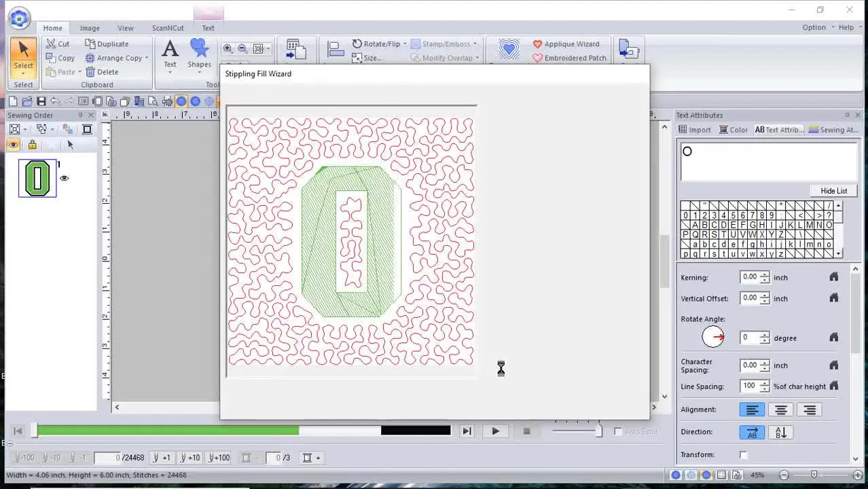Image resolution: width=868 pixels, height=489 pixels.
Task: Jump to end of stitch simulation
Action: click(467, 431)
